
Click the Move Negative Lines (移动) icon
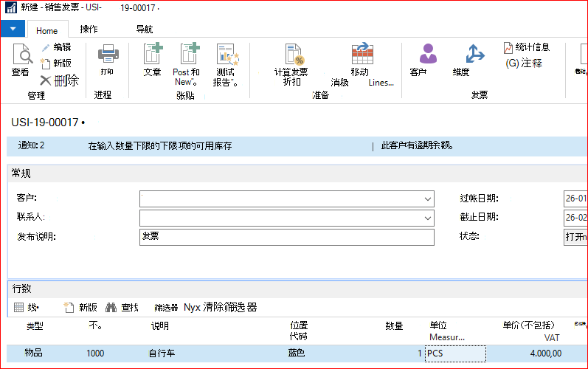coord(362,54)
